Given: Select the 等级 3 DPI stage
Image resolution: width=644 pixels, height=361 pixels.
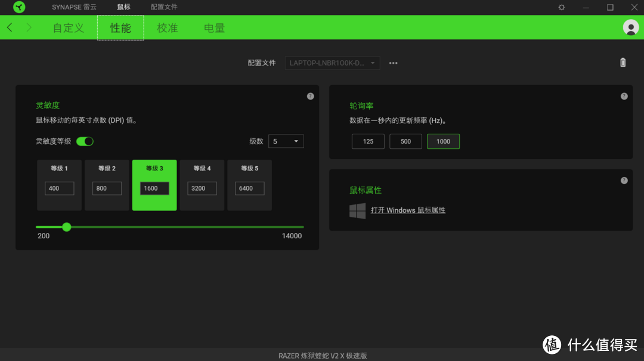Looking at the screenshot, I should click(x=154, y=185).
